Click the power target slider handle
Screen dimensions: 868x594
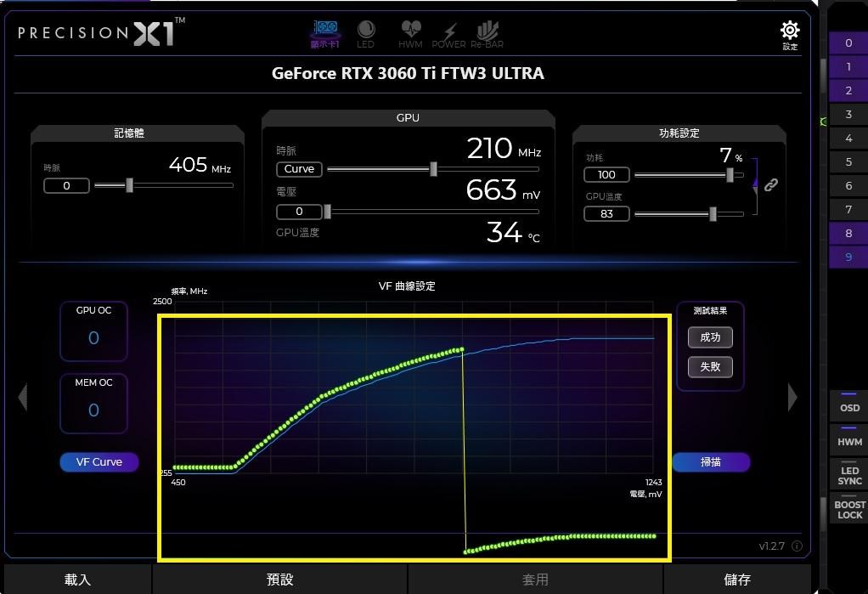730,175
